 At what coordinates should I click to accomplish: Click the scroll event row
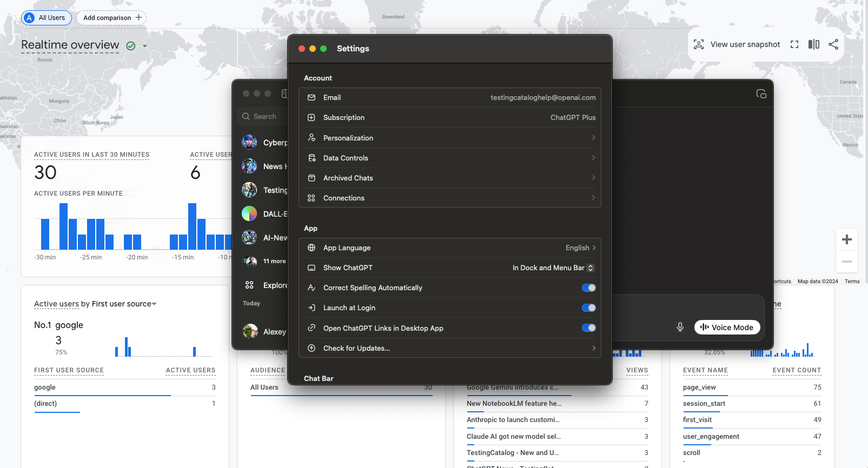tap(752, 453)
